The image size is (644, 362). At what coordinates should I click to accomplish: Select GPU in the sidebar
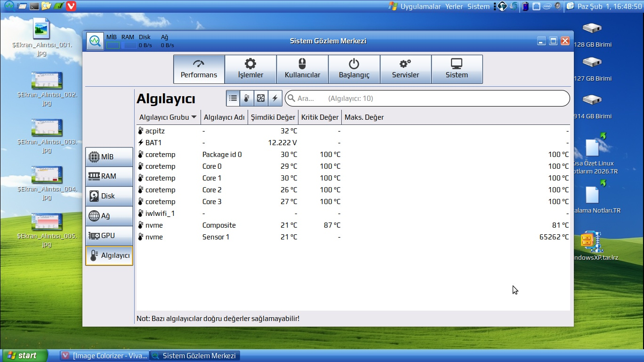click(x=109, y=236)
